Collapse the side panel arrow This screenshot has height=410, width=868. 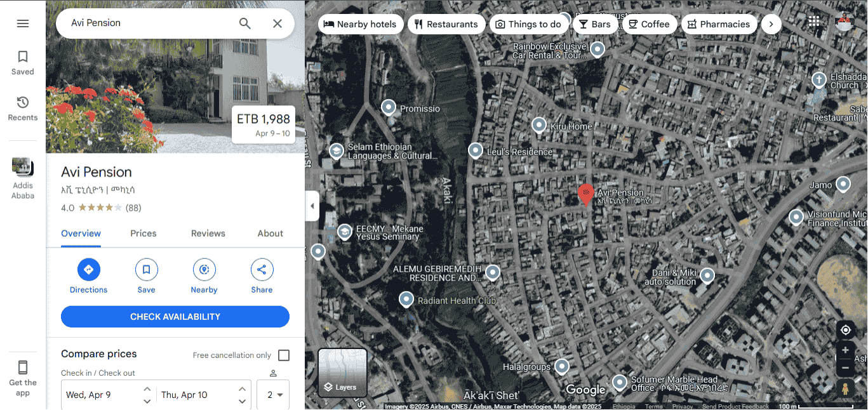[x=312, y=206]
